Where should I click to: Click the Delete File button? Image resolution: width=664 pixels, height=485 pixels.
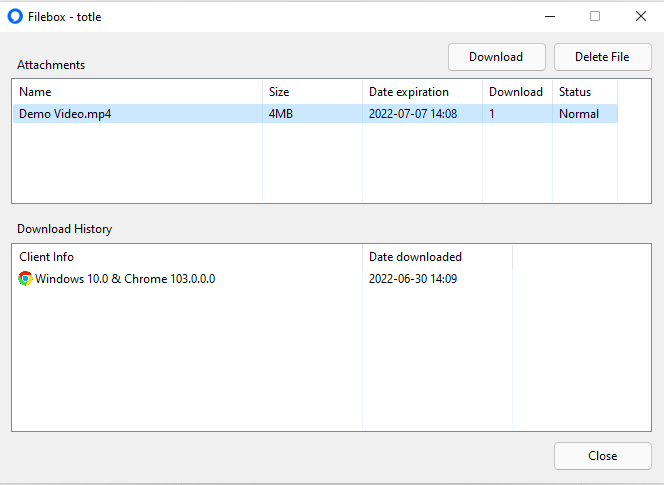[x=603, y=57]
